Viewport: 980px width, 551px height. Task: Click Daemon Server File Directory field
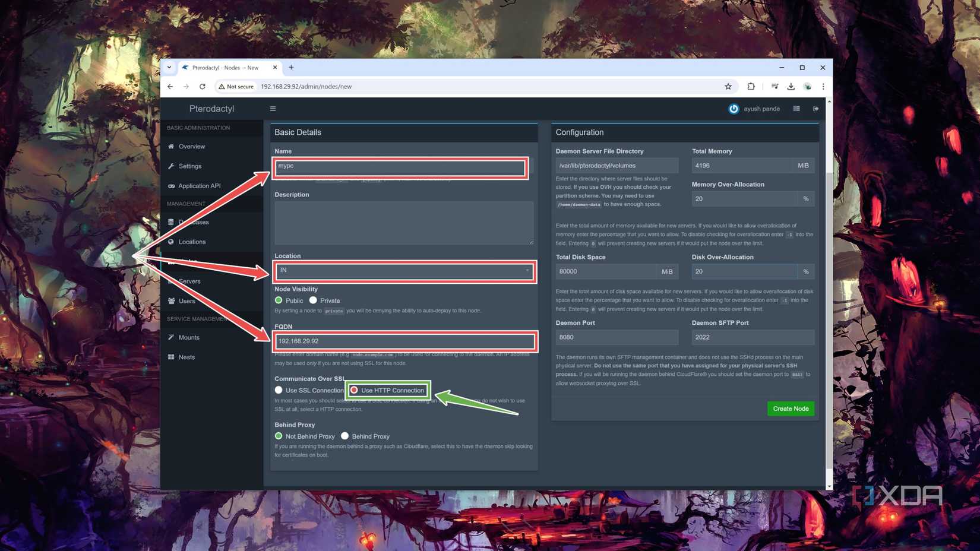point(617,166)
